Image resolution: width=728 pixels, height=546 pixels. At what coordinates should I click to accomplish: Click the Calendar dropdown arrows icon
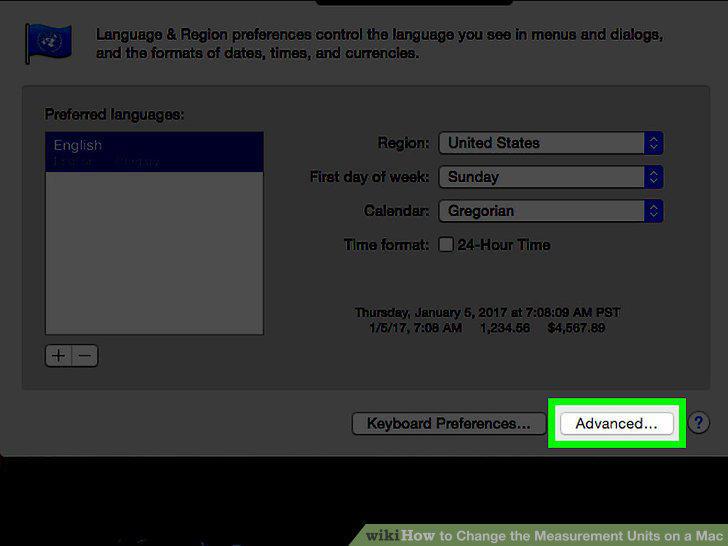(653, 211)
